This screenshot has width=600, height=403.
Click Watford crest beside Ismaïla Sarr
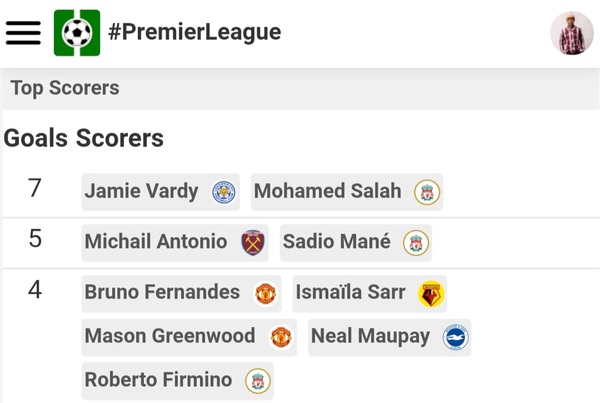[x=431, y=293]
